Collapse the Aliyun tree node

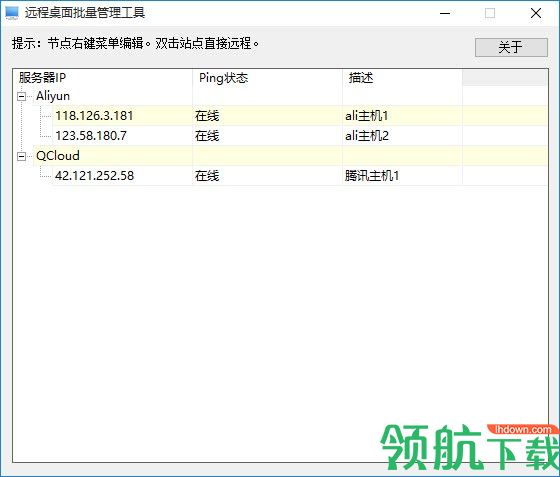(x=22, y=96)
